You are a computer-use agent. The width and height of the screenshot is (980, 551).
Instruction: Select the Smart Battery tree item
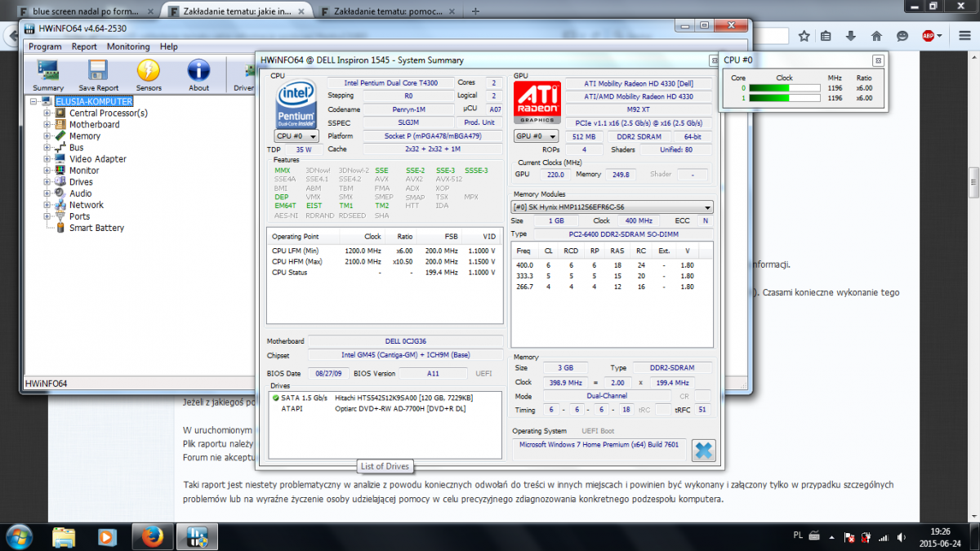click(96, 228)
